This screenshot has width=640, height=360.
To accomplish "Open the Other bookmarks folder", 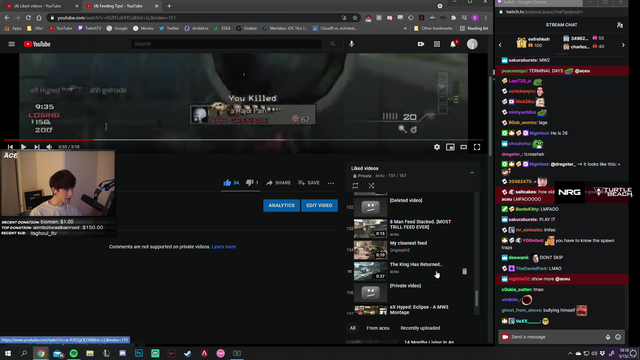I will pyautogui.click(x=433, y=28).
